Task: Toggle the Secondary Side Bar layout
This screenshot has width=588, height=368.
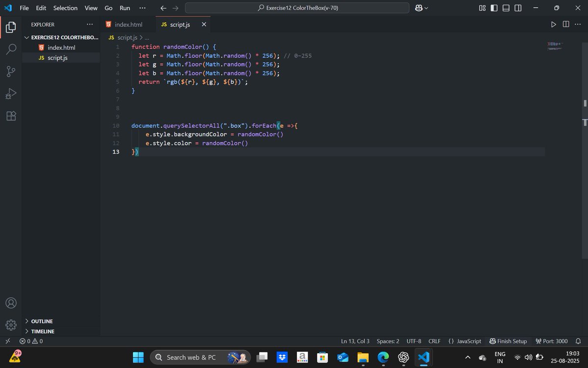Action: [518, 8]
